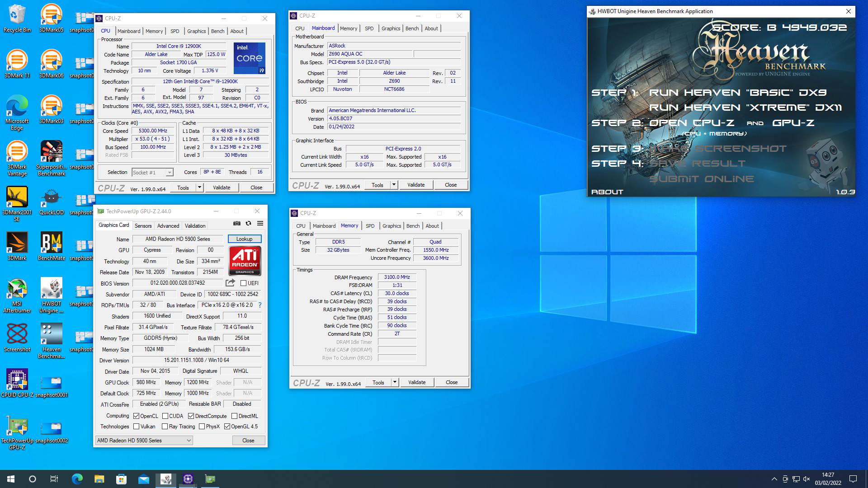Open 3DMark03 desktop icon
The height and width of the screenshot is (488, 868).
[51, 109]
